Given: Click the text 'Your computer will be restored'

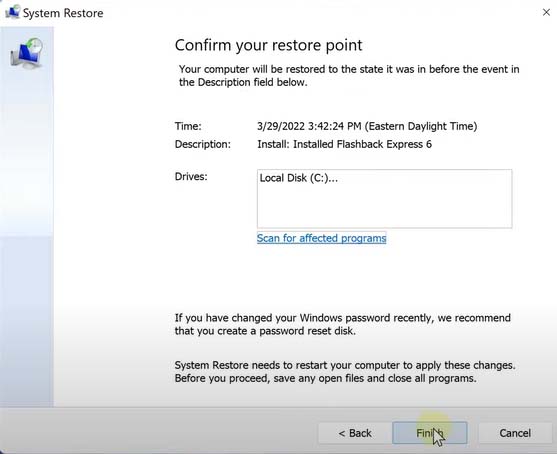Looking at the screenshot, I should (x=252, y=69).
